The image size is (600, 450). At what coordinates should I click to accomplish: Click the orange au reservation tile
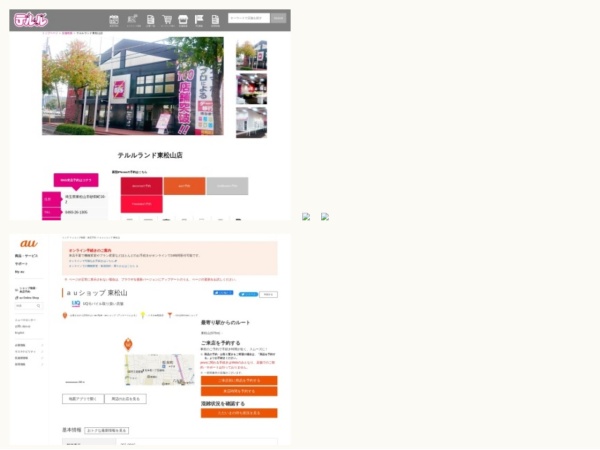[x=184, y=186]
